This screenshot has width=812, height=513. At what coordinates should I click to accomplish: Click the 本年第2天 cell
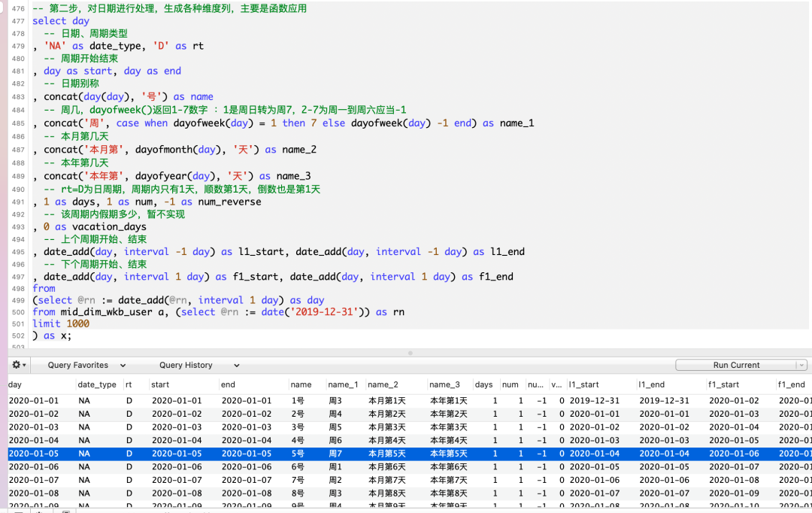[x=448, y=414]
